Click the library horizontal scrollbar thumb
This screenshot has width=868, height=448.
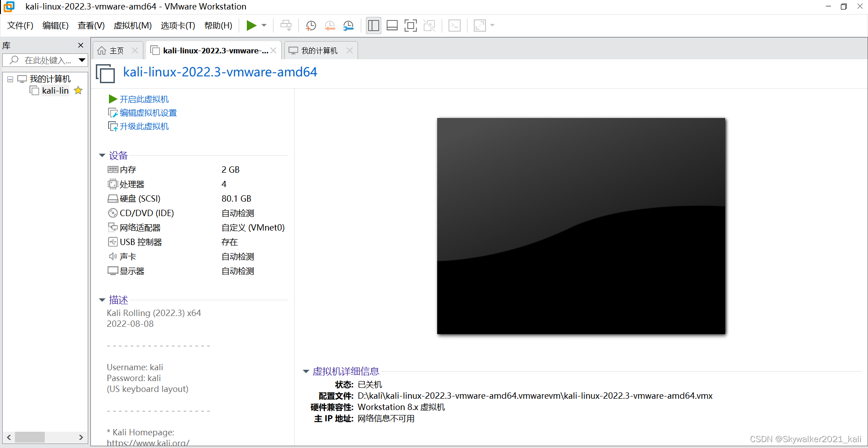(30, 437)
